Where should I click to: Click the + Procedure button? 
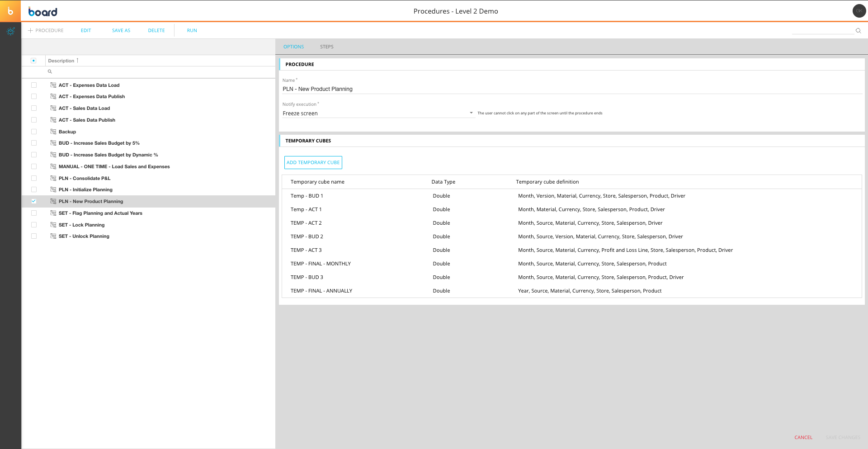pos(46,31)
